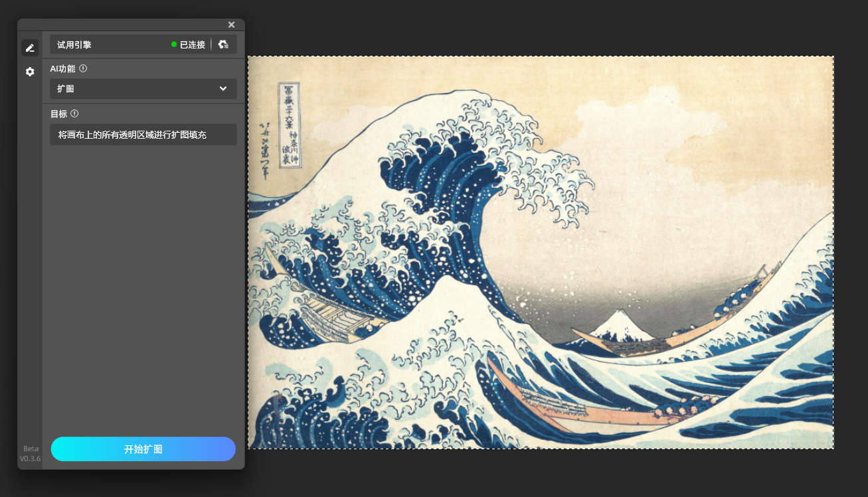Click the 已连接 connection status

click(193, 45)
